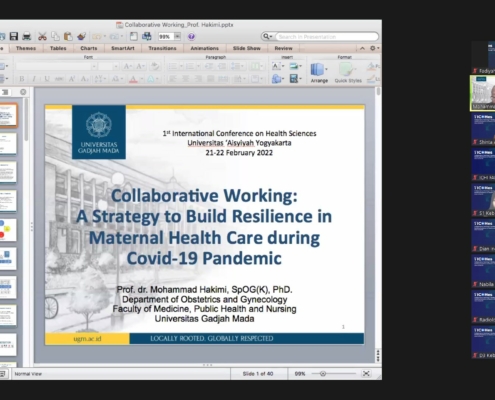
Task: Paste from clipboard icon in toolbar
Action: [x=68, y=36]
